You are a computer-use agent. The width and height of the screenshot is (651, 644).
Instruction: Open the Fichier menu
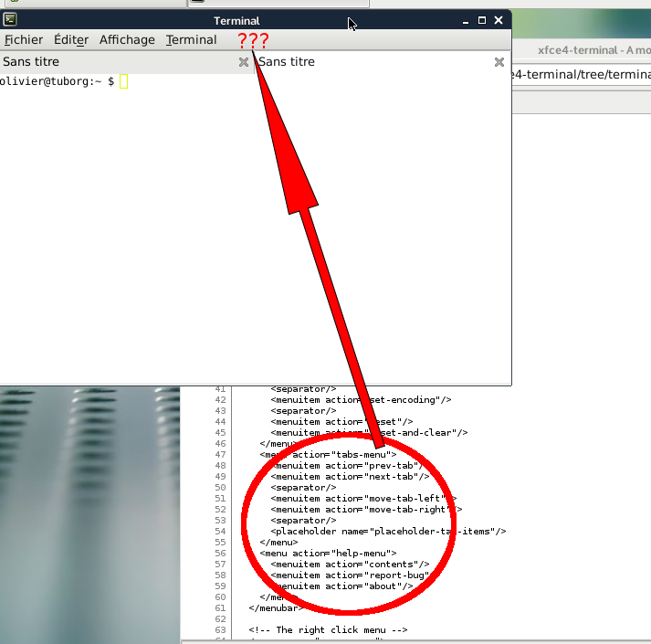tap(23, 39)
